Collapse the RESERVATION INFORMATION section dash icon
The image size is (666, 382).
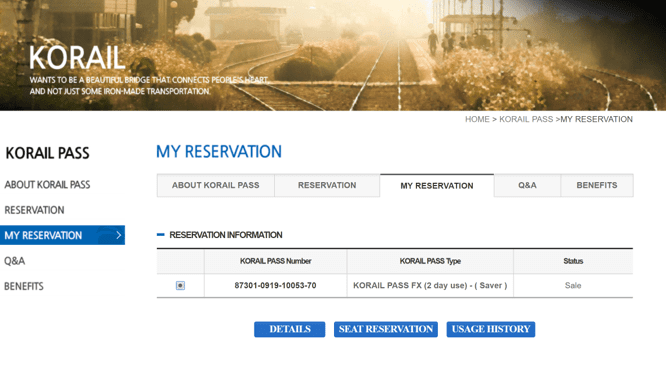pyautogui.click(x=161, y=235)
